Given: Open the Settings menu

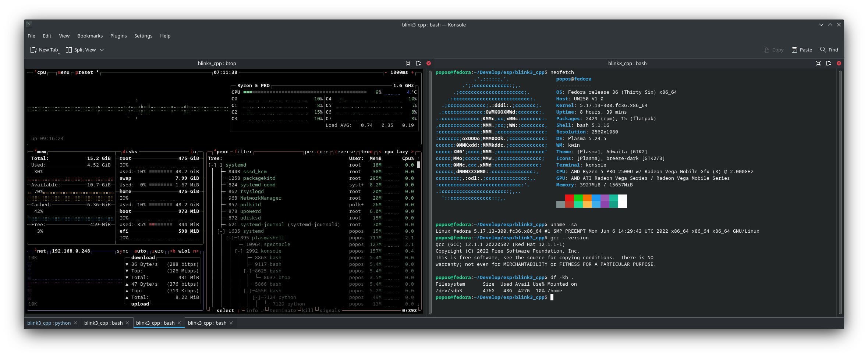Looking at the screenshot, I should (x=143, y=36).
